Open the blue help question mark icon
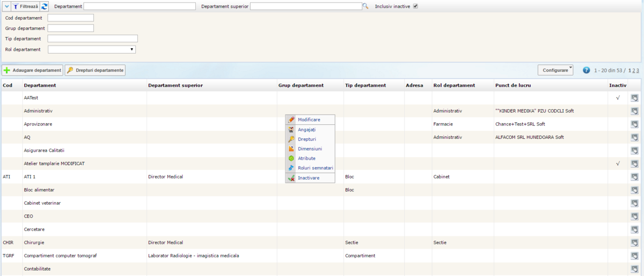Viewport: 644px width, 276px height. point(586,70)
